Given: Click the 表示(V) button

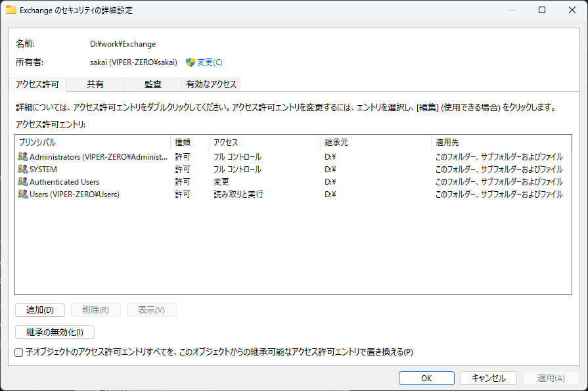Looking at the screenshot, I should click(x=152, y=310).
